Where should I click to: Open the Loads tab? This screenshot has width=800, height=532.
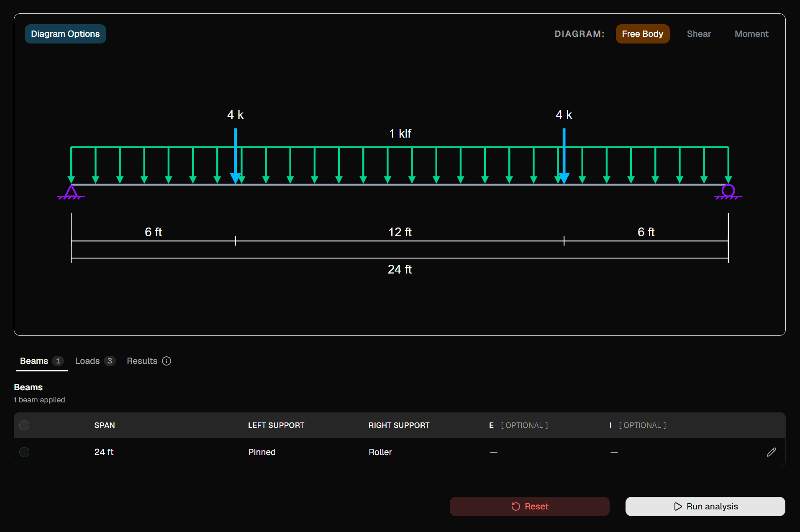pos(95,361)
